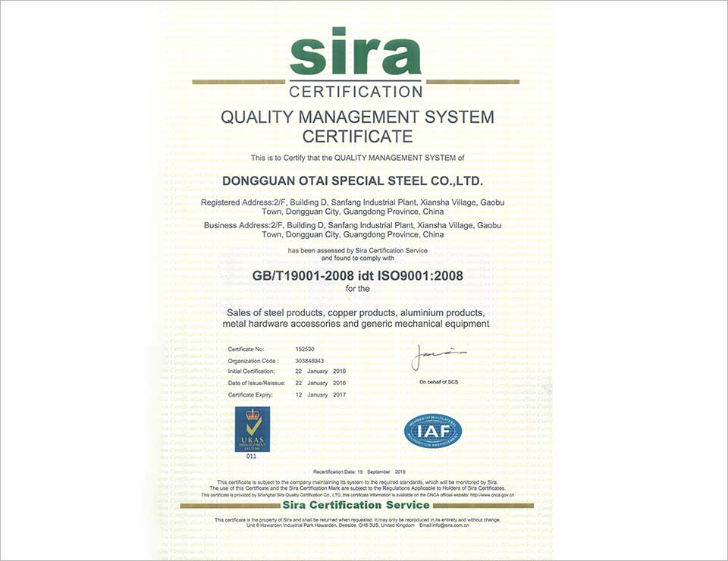Select the standard GB/T19001-2008 idt ISO9001:2008
Screen dimensions: 728x561
(x=357, y=276)
